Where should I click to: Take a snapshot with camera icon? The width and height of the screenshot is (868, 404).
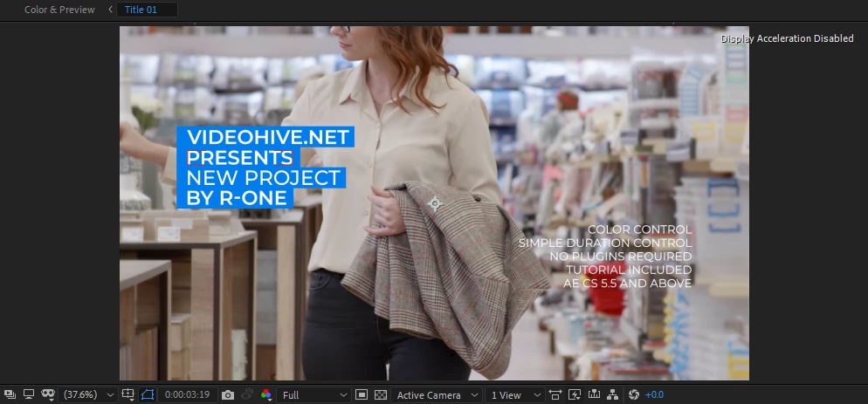(228, 395)
